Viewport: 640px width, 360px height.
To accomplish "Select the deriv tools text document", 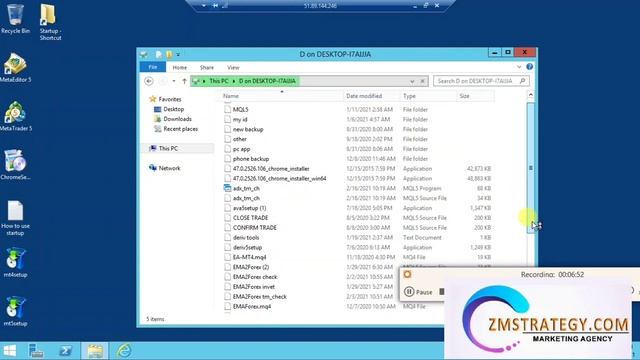I will pyautogui.click(x=246, y=237).
